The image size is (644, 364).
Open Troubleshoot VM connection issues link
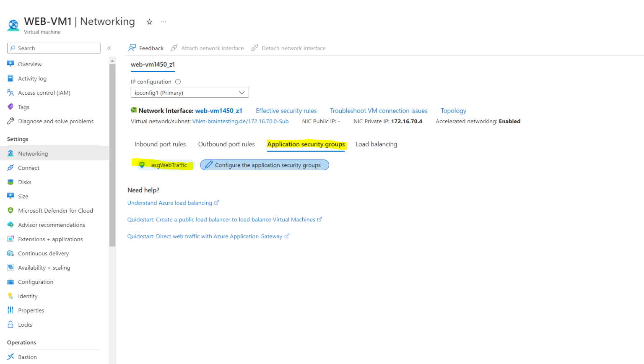point(379,111)
